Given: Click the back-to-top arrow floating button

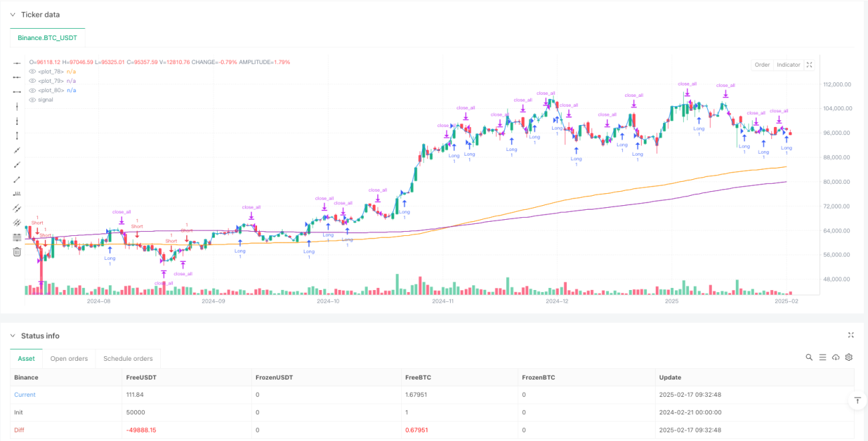Looking at the screenshot, I should 857,401.
